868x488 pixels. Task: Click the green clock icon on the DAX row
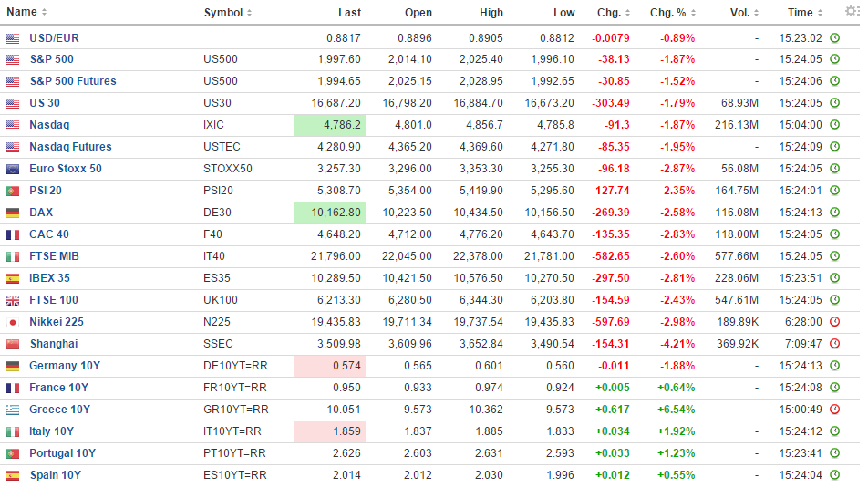pos(834,213)
